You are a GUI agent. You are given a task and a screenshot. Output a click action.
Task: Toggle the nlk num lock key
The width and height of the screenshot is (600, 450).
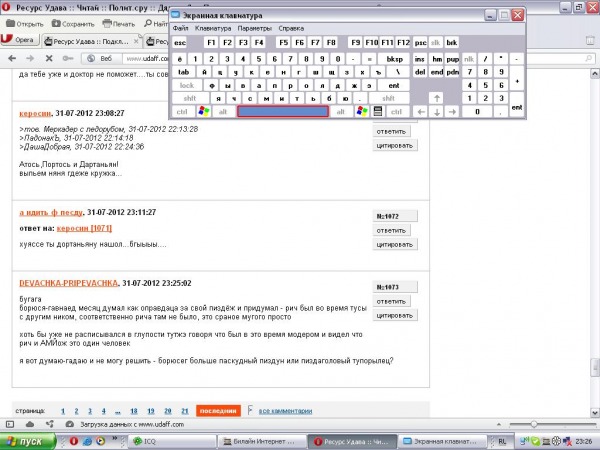tap(469, 59)
